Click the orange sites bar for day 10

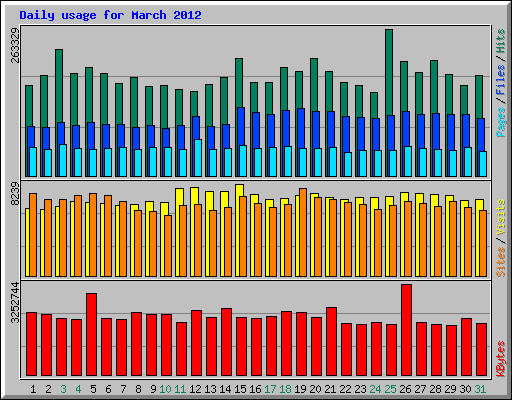[168, 246]
